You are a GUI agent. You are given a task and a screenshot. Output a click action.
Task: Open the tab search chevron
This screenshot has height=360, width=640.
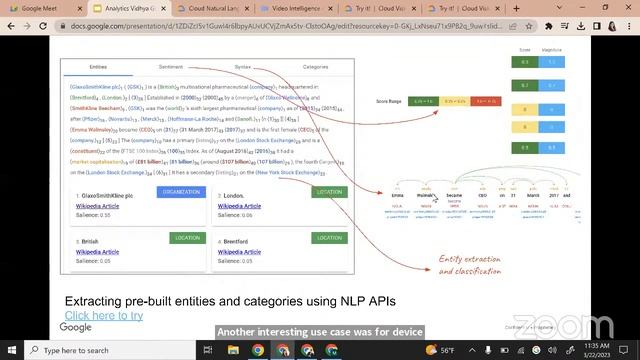click(559, 8)
